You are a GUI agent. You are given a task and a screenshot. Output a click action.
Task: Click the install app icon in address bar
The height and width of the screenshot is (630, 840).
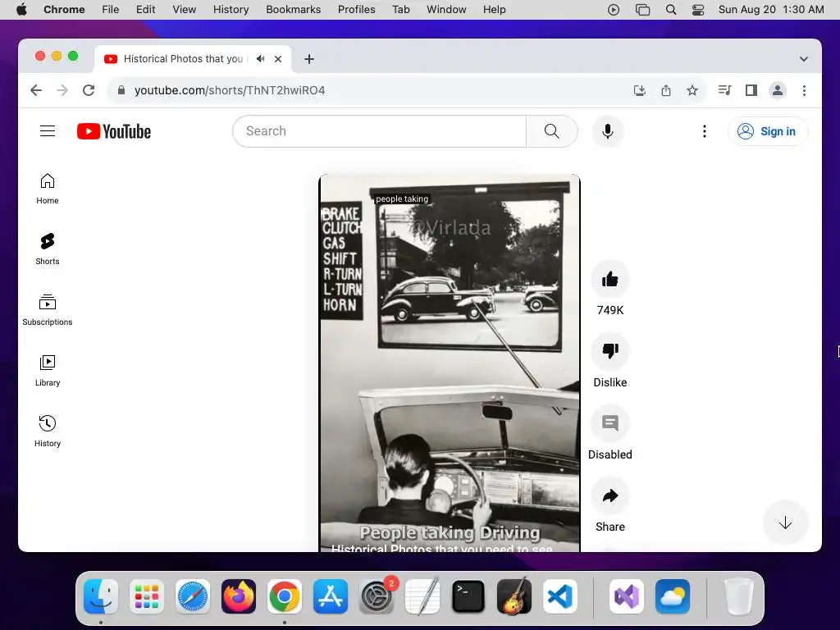(639, 90)
